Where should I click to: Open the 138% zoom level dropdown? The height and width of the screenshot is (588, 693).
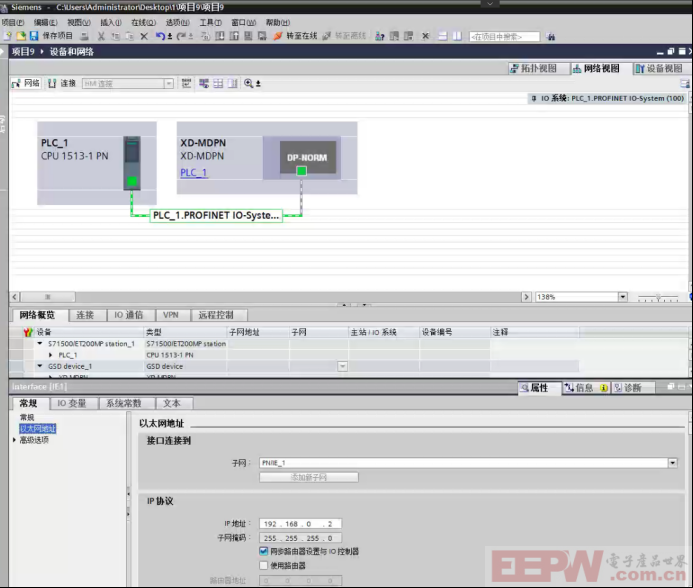point(622,297)
